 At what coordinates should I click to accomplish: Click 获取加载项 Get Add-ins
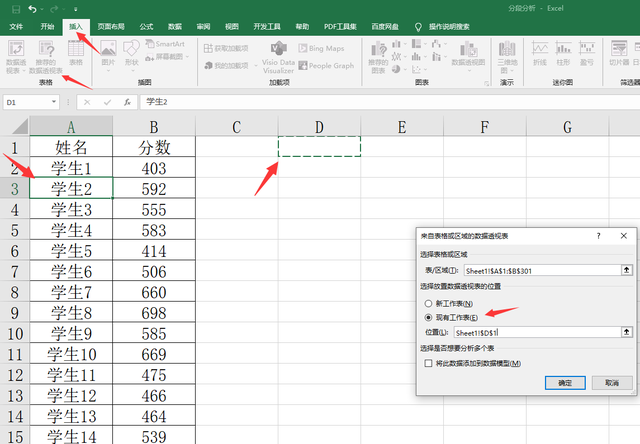[226, 49]
